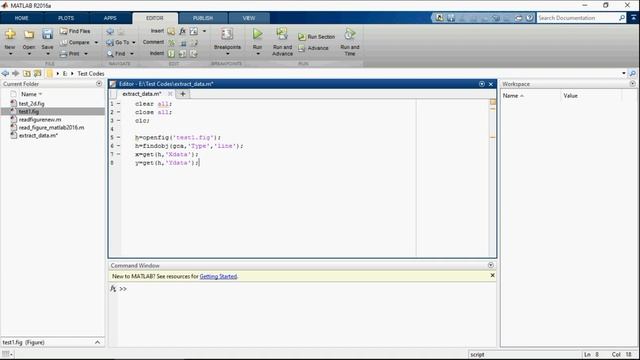Expand the Find dropdown arrow

pos(132,54)
